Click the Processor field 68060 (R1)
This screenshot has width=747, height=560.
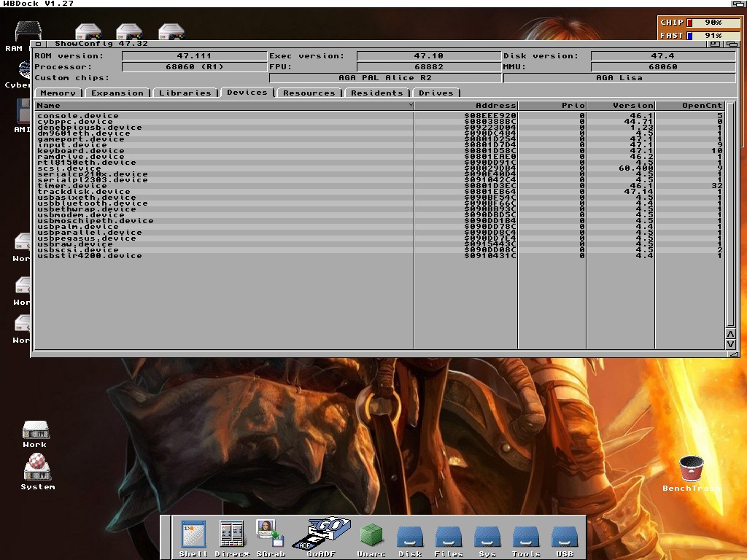(x=194, y=66)
